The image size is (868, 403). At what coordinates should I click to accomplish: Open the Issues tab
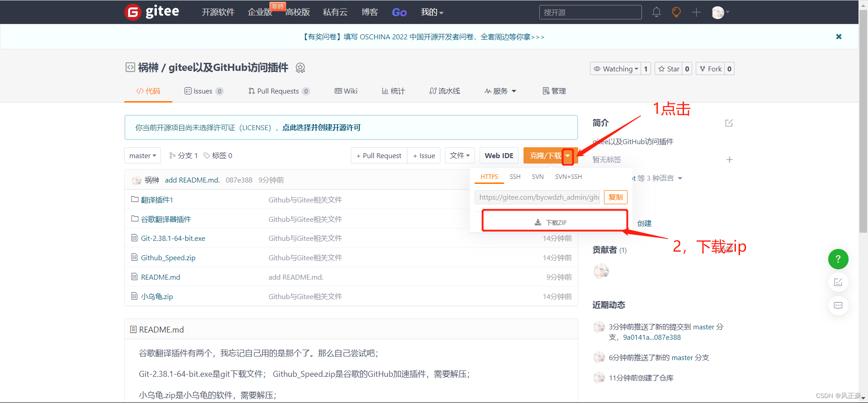click(203, 91)
